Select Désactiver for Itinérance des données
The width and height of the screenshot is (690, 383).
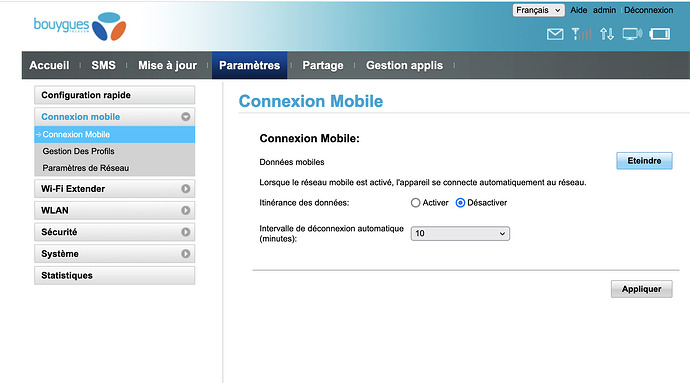pyautogui.click(x=460, y=203)
